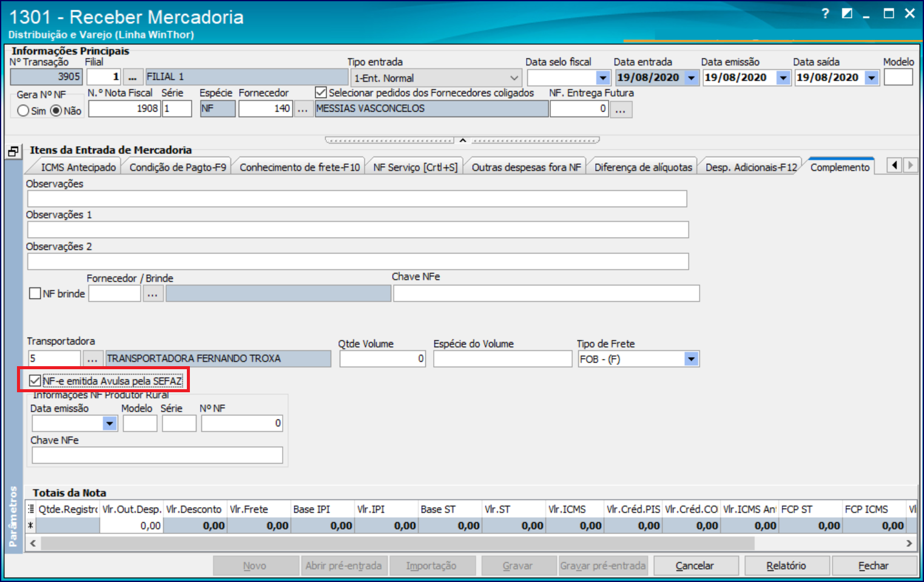Click the Novo button

coord(255,566)
